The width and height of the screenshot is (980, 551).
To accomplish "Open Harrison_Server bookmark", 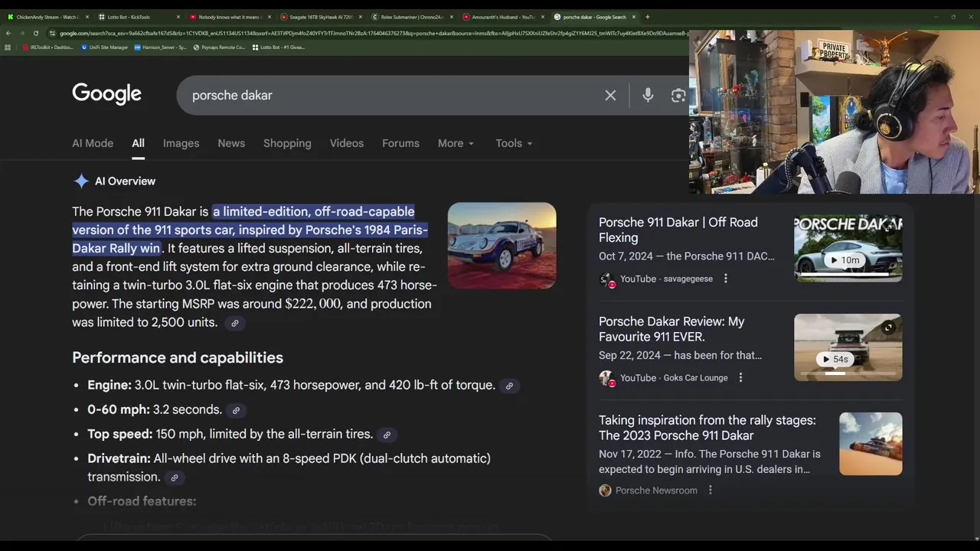I will [160, 47].
